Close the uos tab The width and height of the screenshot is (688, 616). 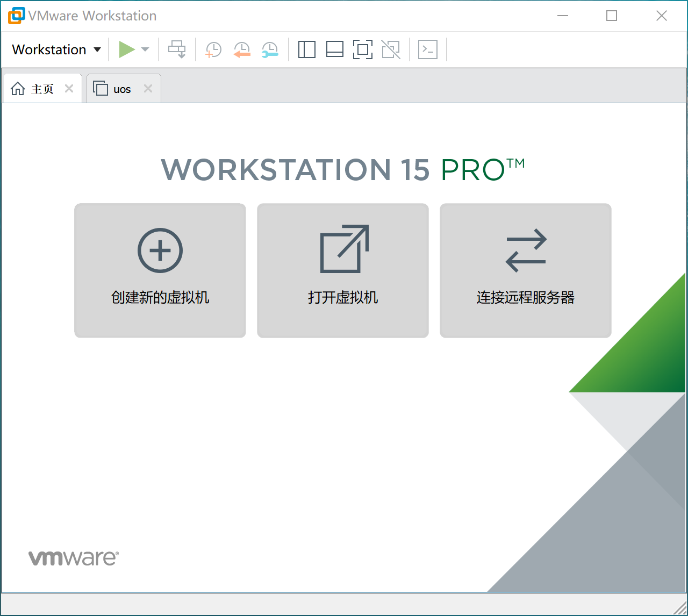[x=148, y=89]
